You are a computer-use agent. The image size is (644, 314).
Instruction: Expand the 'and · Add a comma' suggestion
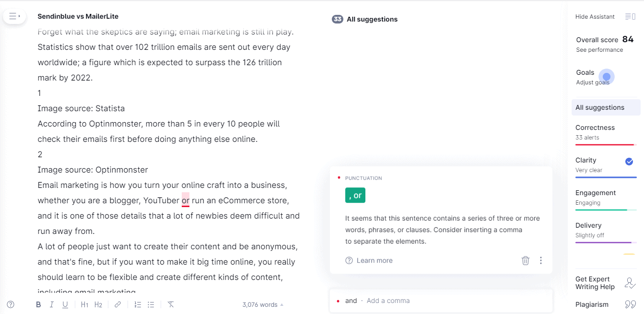(441, 301)
